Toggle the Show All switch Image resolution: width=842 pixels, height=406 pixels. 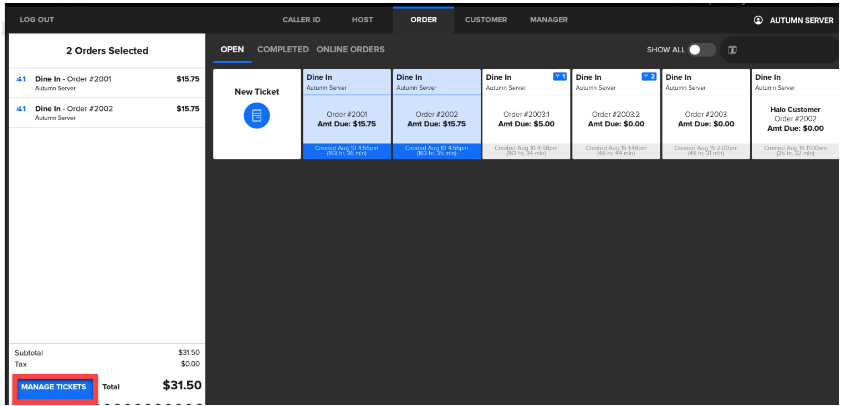click(701, 50)
